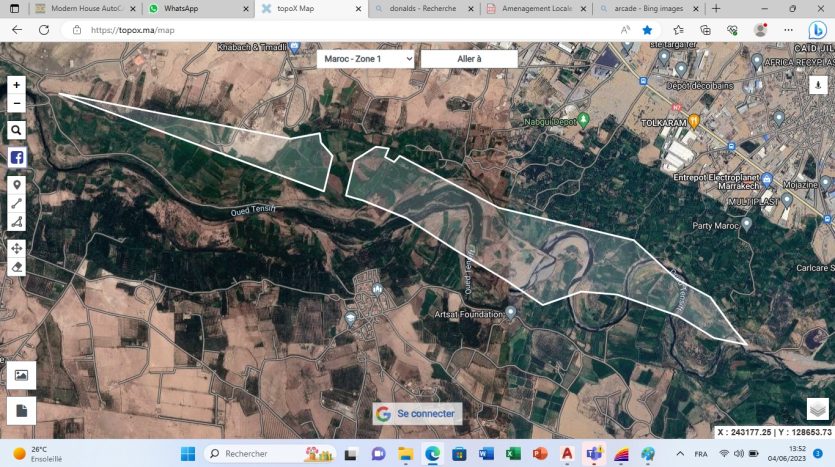Screen dimensions: 835x467
Task: Open AutoCAD from the taskbar
Action: tap(567, 454)
